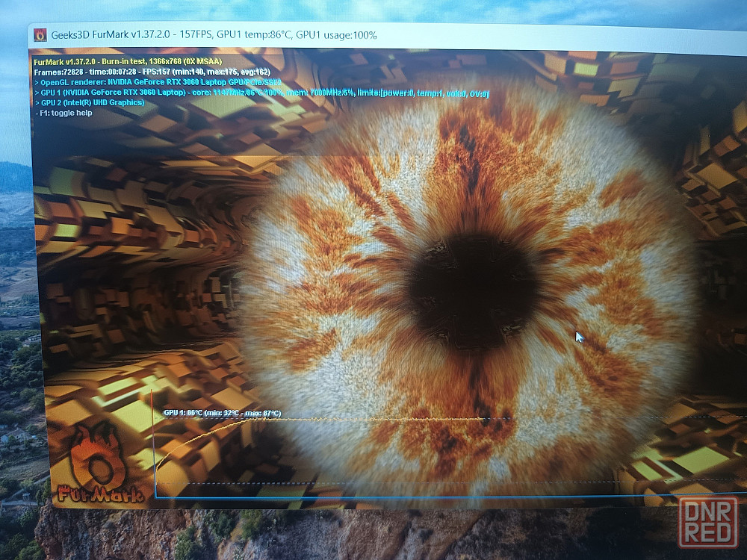Screen dimensions: 747x560
Task: Click the 'Frames:72828 - time:00:07:28' stats line
Action: [x=152, y=72]
